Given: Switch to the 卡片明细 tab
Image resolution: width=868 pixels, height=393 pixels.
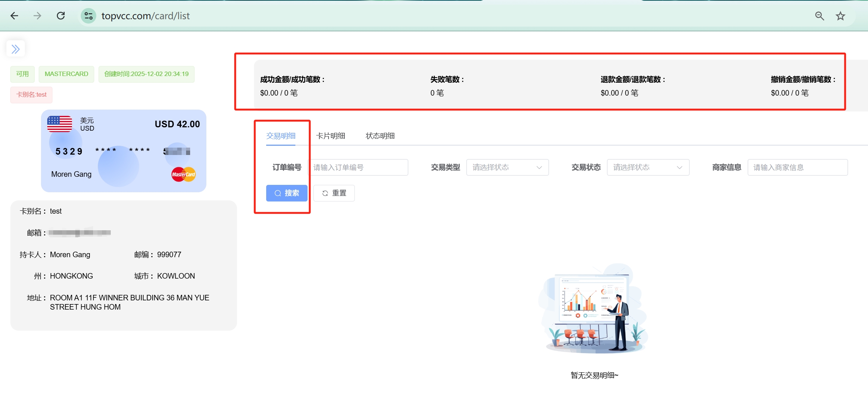Looking at the screenshot, I should point(330,136).
